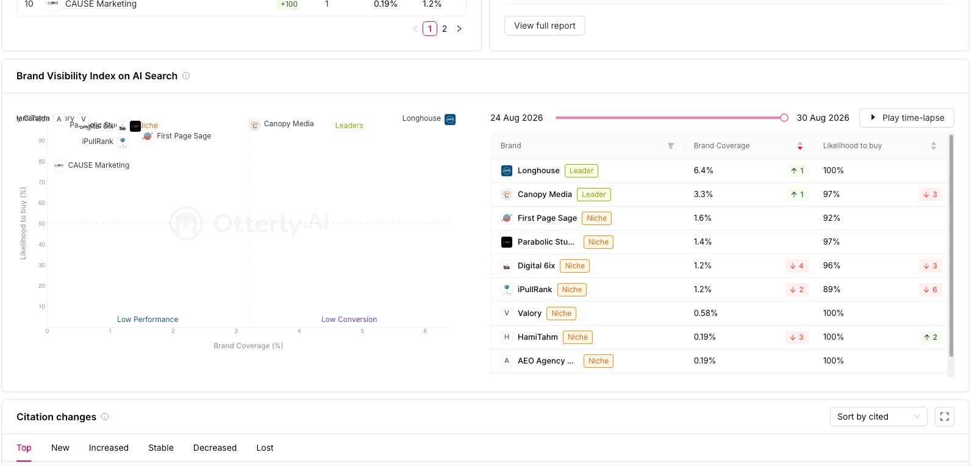Click the Leader tag on Longhouse row
The height and width of the screenshot is (466, 980).
pos(581,171)
